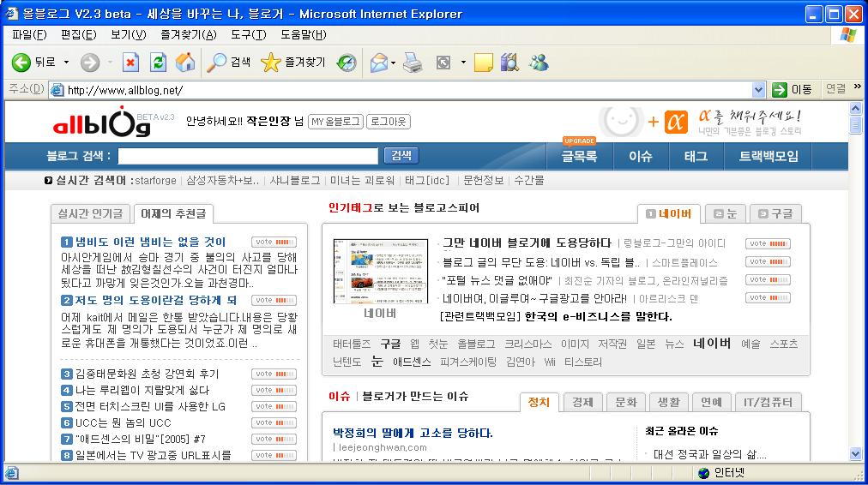Open the 도구(T) menu
The width and height of the screenshot is (868, 485).
pos(249,35)
